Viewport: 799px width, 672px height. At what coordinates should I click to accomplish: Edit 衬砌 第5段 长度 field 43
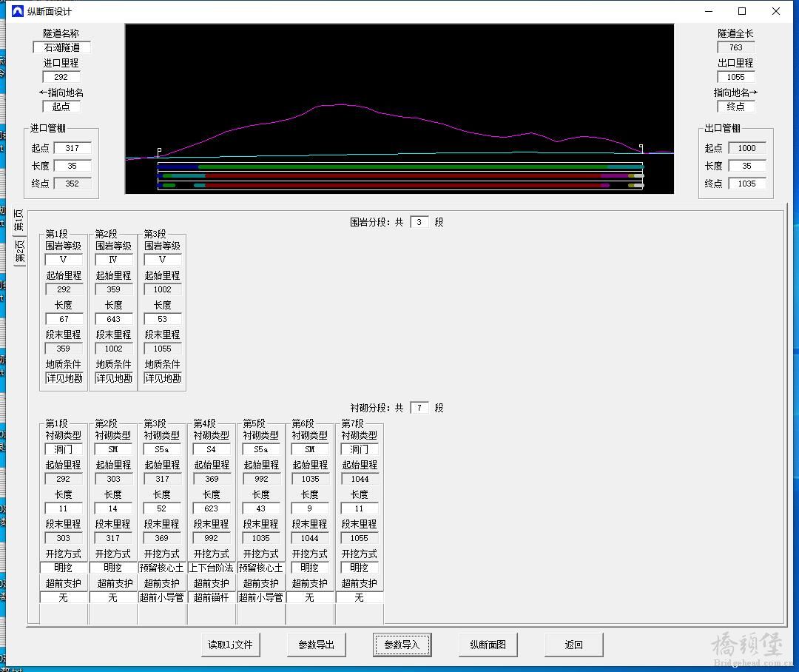(x=261, y=509)
